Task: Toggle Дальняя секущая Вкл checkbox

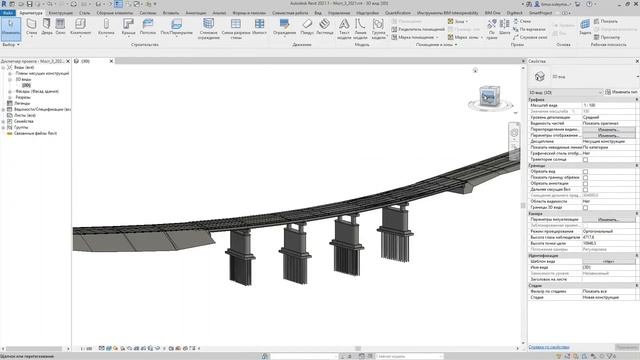Action: [585, 189]
